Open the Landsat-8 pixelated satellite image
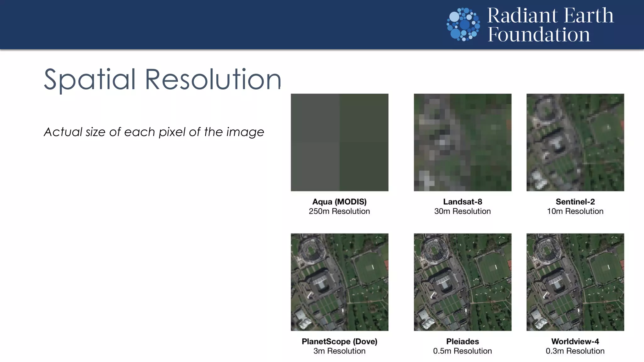The height and width of the screenshot is (362, 644). [463, 142]
